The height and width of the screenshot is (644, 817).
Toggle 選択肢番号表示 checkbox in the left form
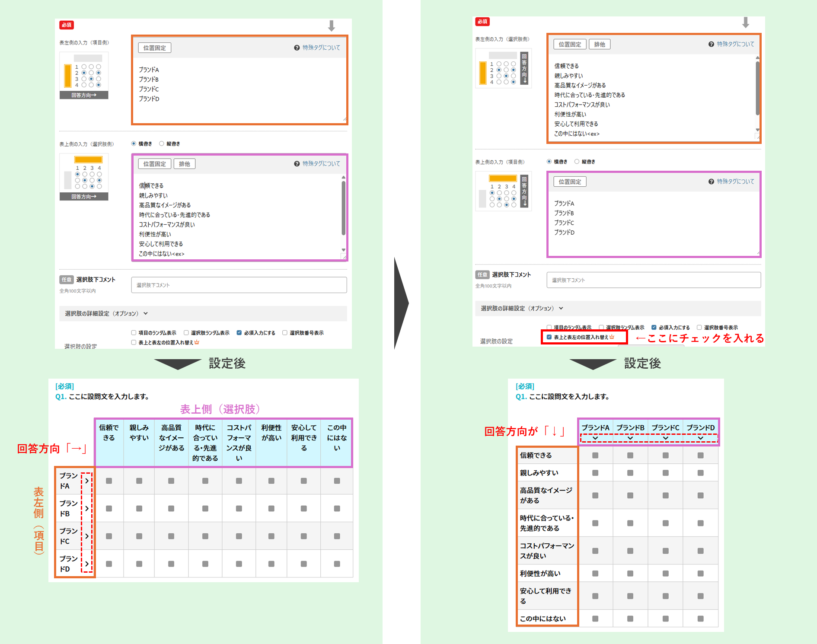tap(285, 333)
